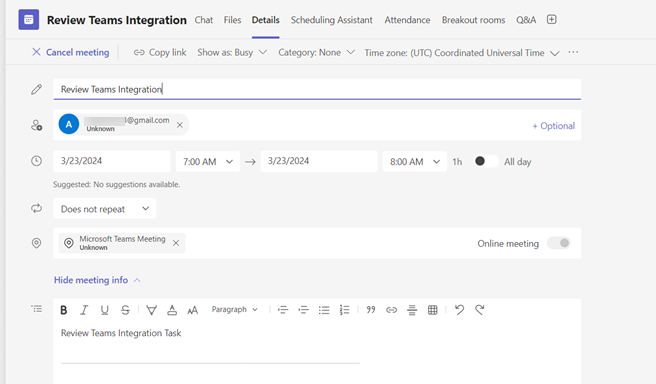Toggle the All day switch
Screen dimensions: 656x384
pyautogui.click(x=486, y=161)
